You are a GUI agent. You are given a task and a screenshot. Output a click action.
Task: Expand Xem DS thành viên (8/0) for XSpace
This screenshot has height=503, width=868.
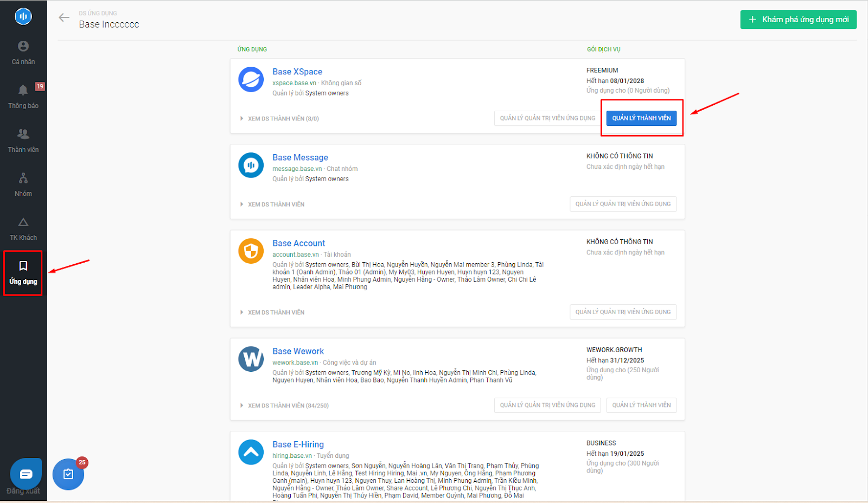tap(279, 118)
